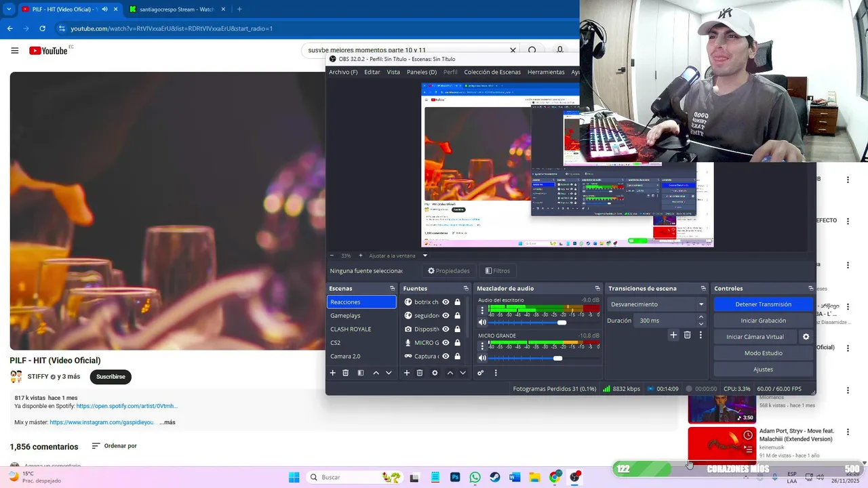This screenshot has height=488, width=868.
Task: Open source properties gear in Fuentes toolbar
Action: pyautogui.click(x=435, y=373)
